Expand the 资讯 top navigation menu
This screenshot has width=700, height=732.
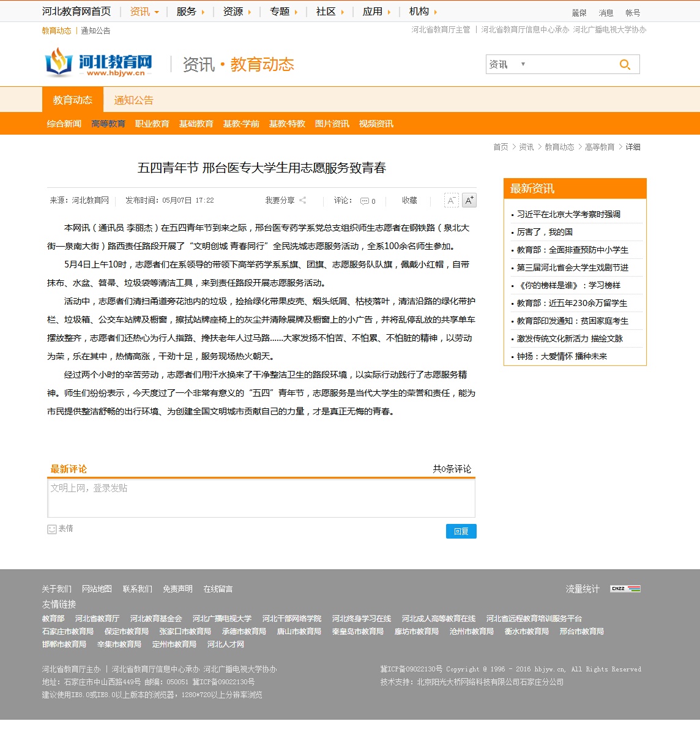click(144, 12)
